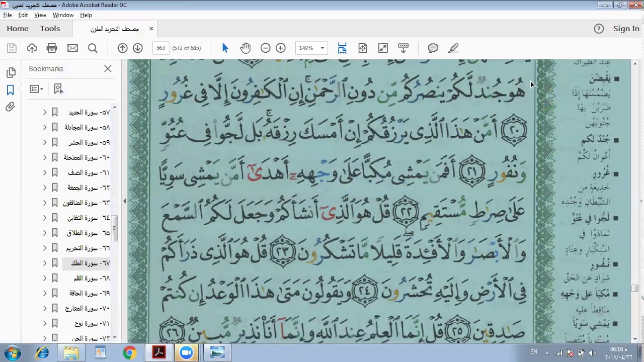Expand bookmark ٦٢ سورة الجمعة
644x362 pixels.
tap(44, 188)
